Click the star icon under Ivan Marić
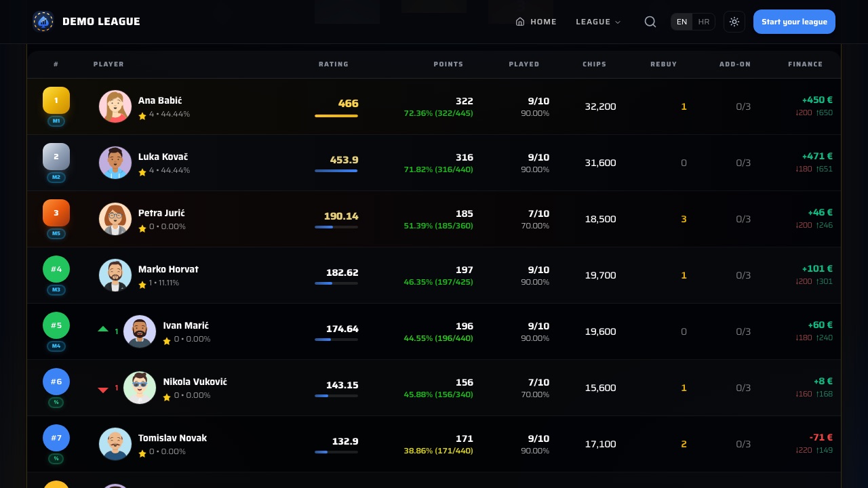 (167, 341)
